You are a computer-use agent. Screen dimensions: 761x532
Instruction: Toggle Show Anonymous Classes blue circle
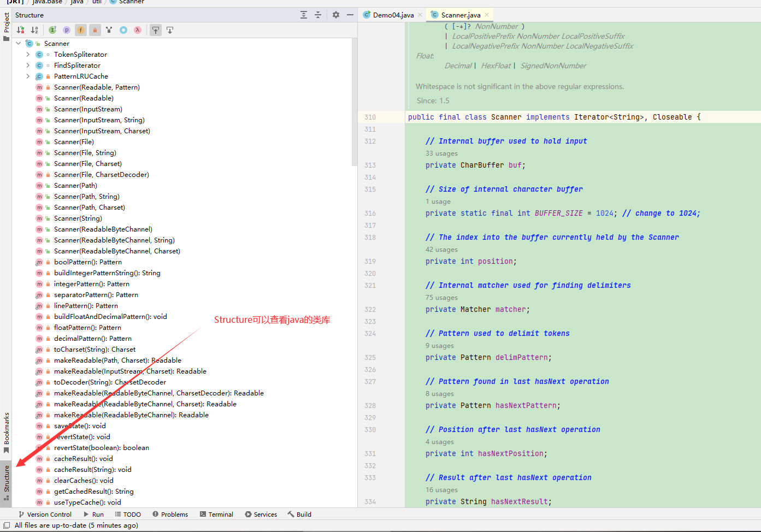(123, 30)
